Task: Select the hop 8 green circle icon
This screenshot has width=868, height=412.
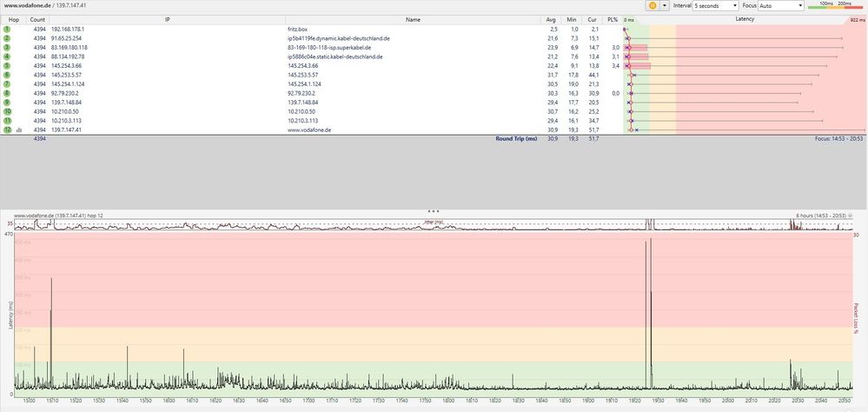Action: point(7,93)
